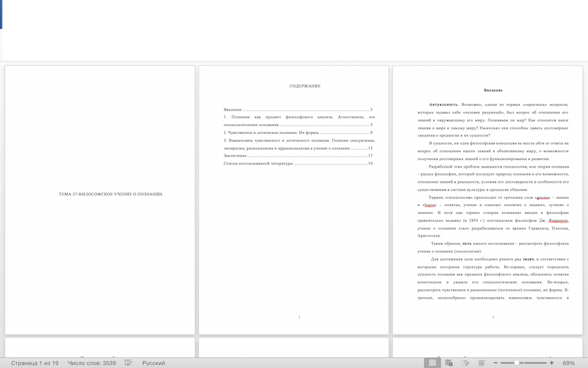The image size is (588, 368).
Task: Switch to Outline view
Action: click(465, 363)
